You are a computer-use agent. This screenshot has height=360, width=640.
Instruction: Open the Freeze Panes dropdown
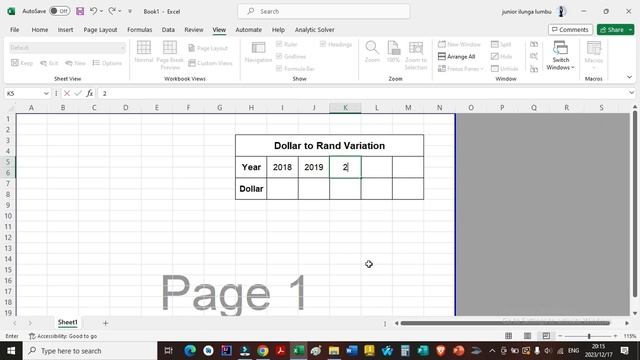[460, 69]
